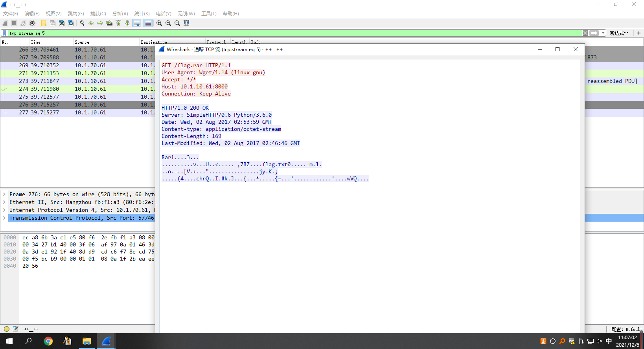Click the Zoom out icon in toolbar
This screenshot has height=349, width=644.
(x=168, y=23)
